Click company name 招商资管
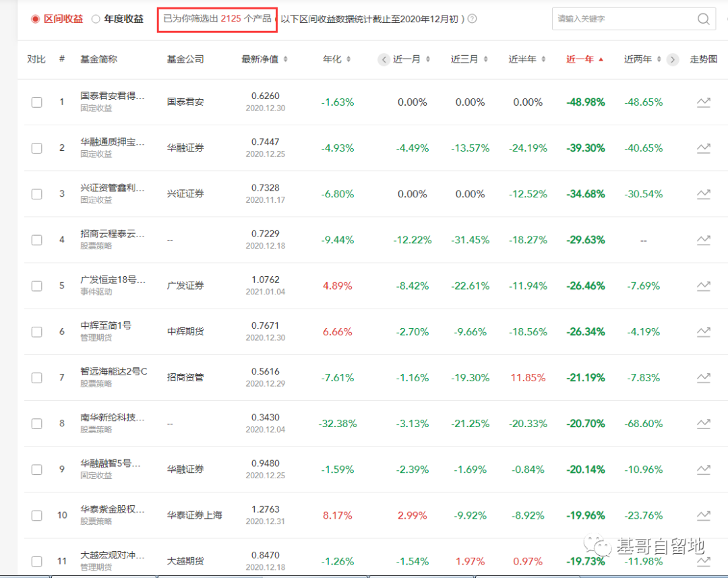 click(185, 378)
